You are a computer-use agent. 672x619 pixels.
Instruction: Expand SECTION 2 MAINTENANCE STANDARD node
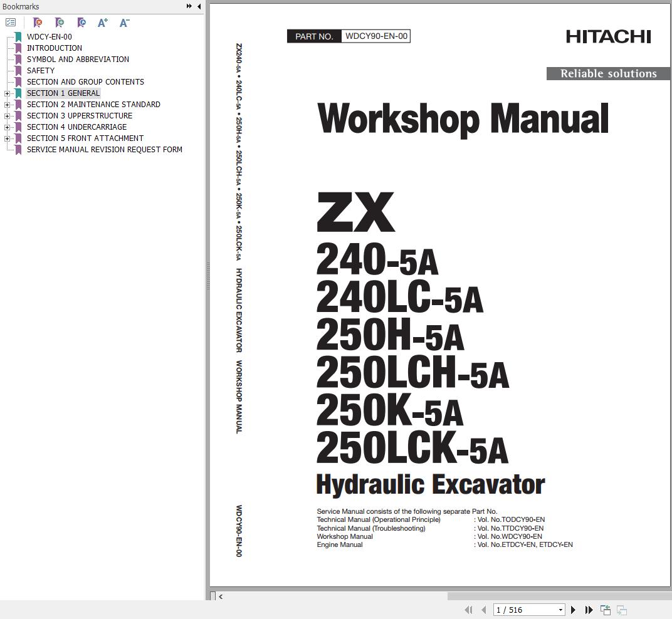(7, 105)
